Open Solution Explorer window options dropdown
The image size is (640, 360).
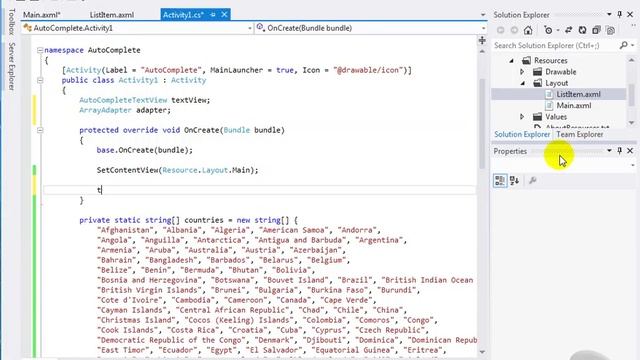tap(609, 15)
